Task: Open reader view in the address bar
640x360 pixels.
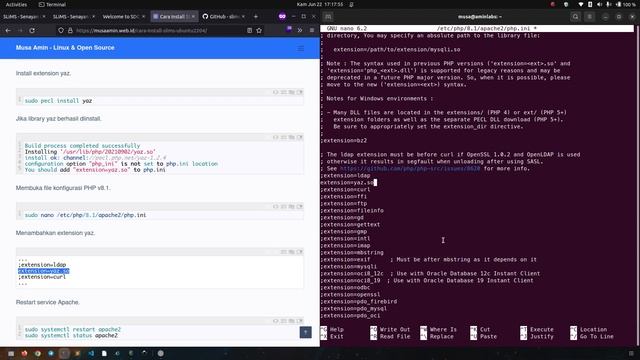Action: pyautogui.click(x=249, y=30)
